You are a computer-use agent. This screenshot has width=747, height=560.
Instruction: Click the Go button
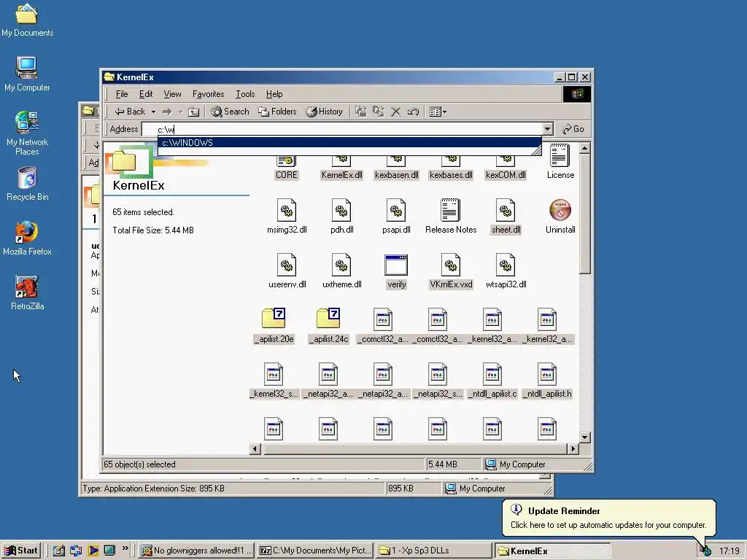click(x=573, y=129)
